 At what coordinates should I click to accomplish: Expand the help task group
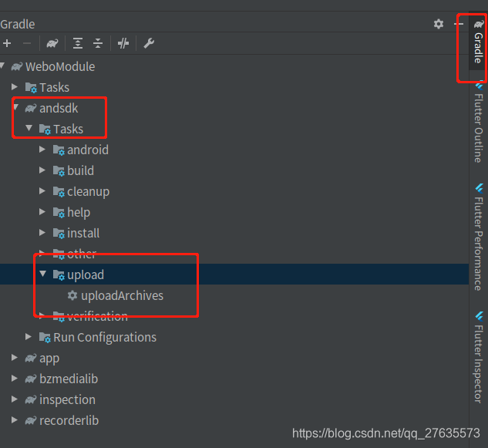(x=42, y=212)
